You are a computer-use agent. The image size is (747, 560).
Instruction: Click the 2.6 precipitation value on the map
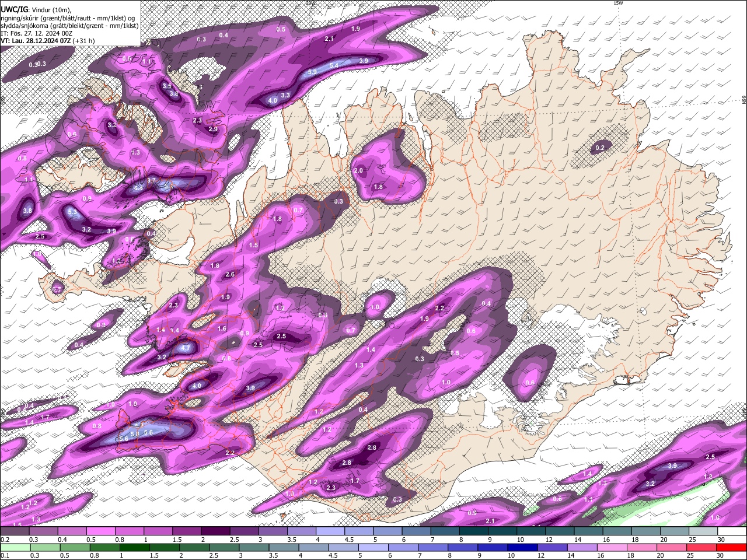[x=230, y=275]
